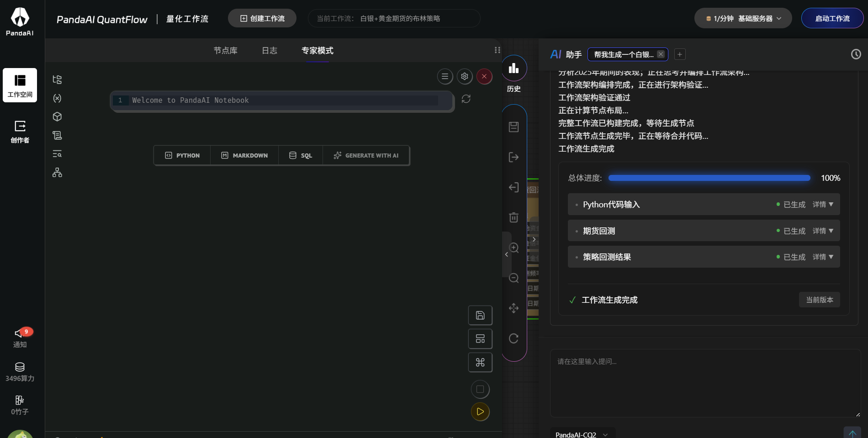Open the 通知 notifications
Screen dimensions: 868x438
(x=20, y=338)
